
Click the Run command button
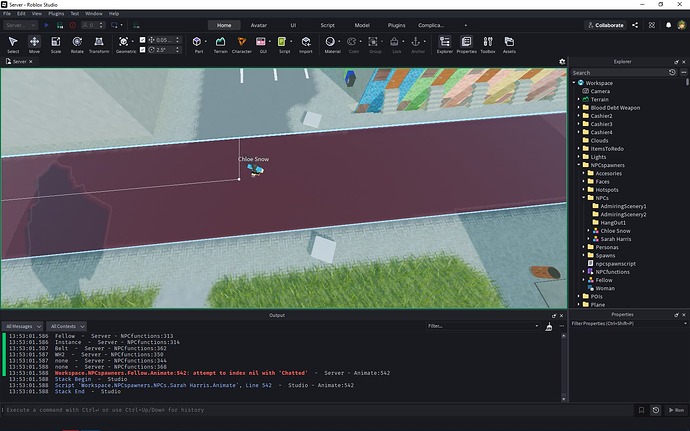tap(676, 410)
